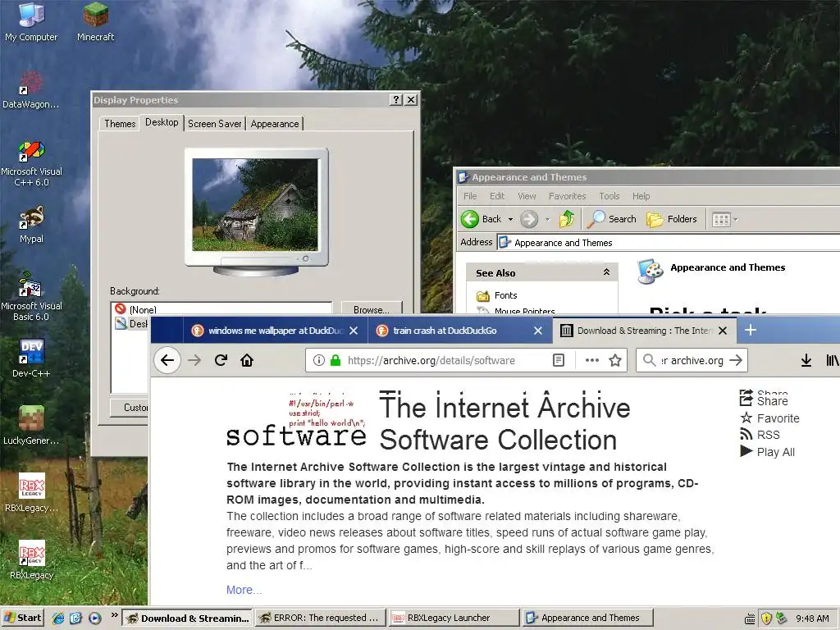This screenshot has height=630, width=840.
Task: Select the LuckyGener... desktop icon
Action: (x=31, y=426)
